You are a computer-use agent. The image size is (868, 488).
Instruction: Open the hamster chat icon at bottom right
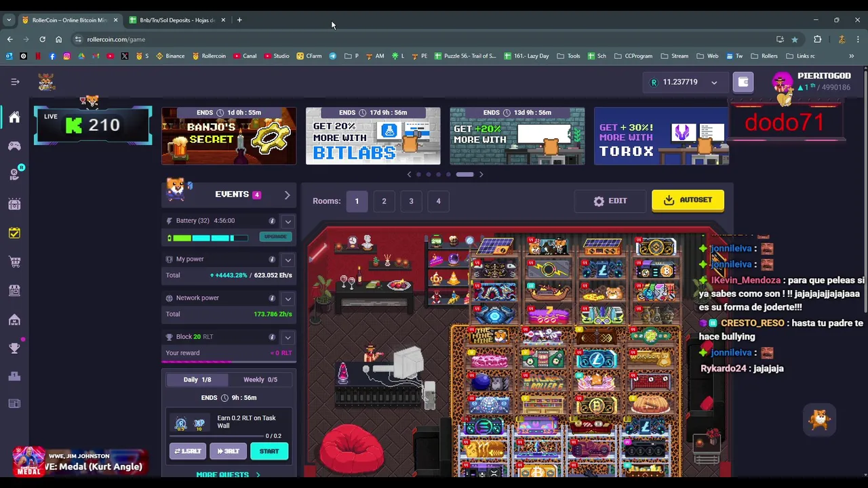(x=819, y=419)
